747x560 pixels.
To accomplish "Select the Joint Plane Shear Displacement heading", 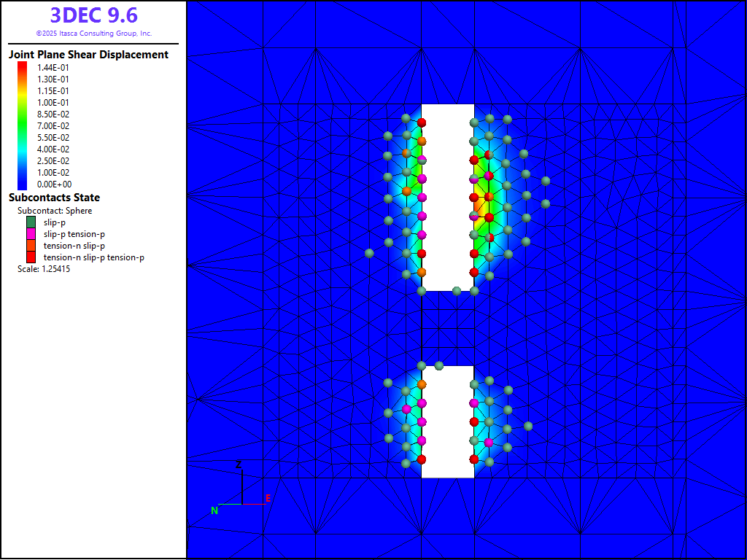I will 88,55.
